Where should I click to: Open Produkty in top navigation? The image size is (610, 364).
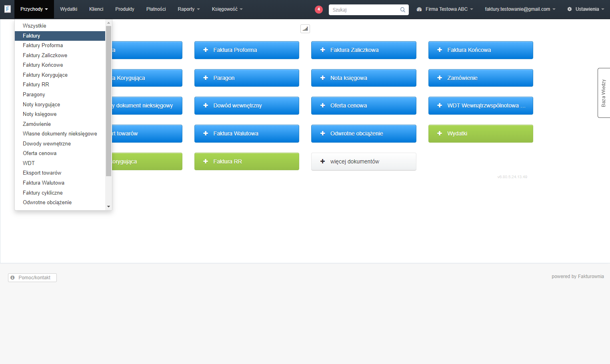tap(125, 9)
